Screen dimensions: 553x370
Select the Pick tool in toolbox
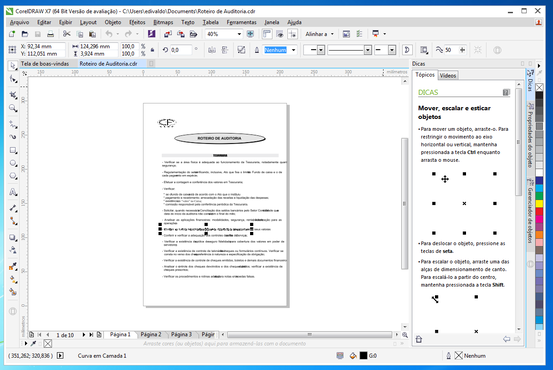(x=13, y=66)
